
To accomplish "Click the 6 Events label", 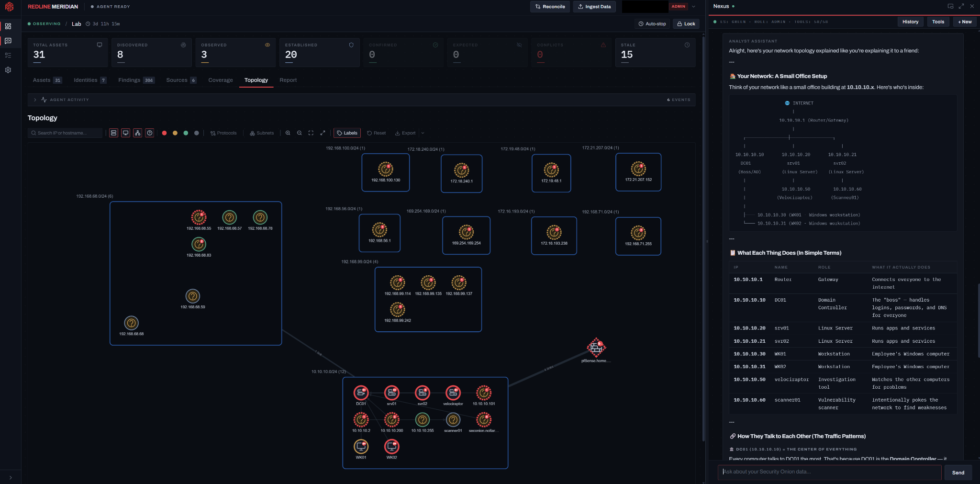I will coord(679,100).
